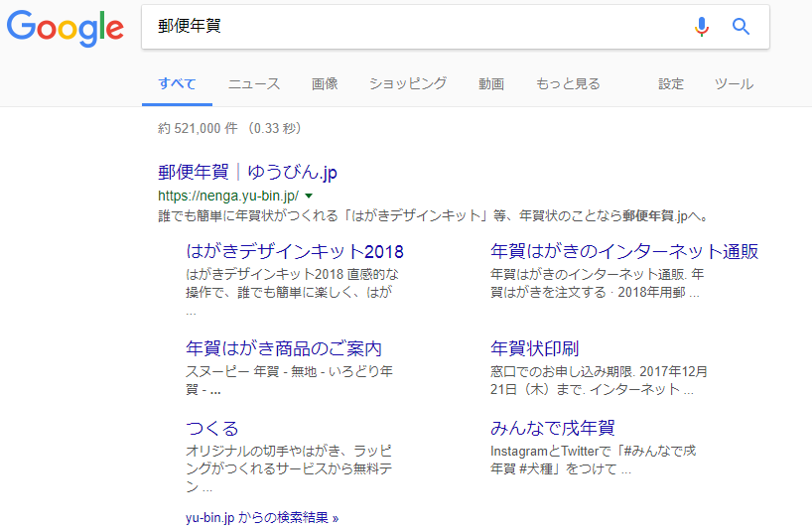Start voice search with microphone icon
812x531 pixels.
click(702, 27)
